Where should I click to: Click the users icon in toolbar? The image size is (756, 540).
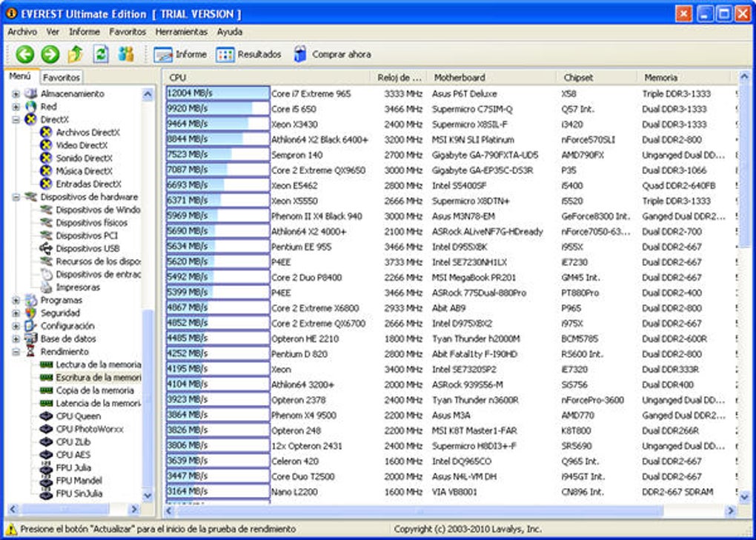pyautogui.click(x=126, y=54)
